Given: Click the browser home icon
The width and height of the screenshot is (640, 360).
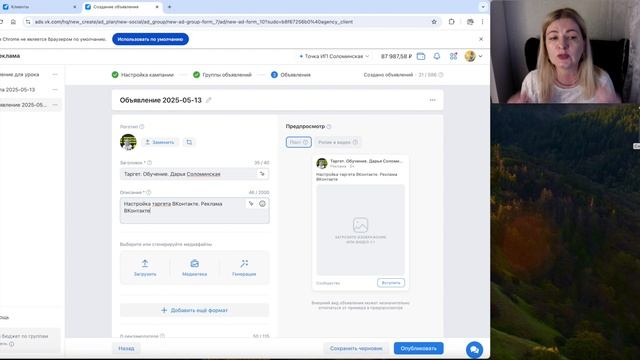Looking at the screenshot, I should click(13, 22).
